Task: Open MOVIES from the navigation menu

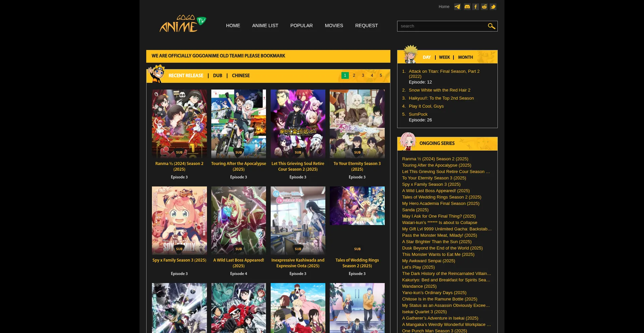Action: (334, 25)
